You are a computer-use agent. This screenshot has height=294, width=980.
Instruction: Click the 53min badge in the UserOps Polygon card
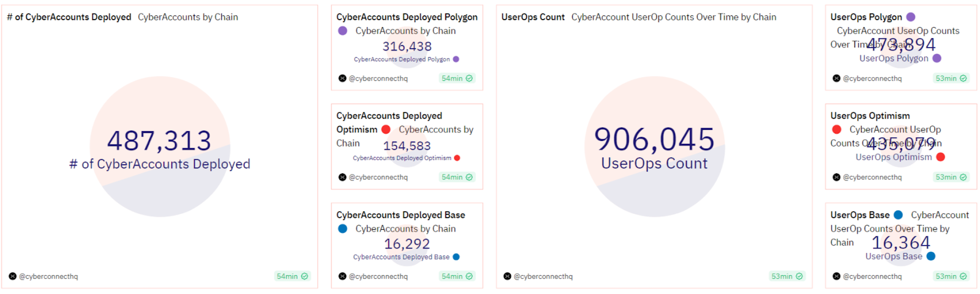pyautogui.click(x=951, y=78)
